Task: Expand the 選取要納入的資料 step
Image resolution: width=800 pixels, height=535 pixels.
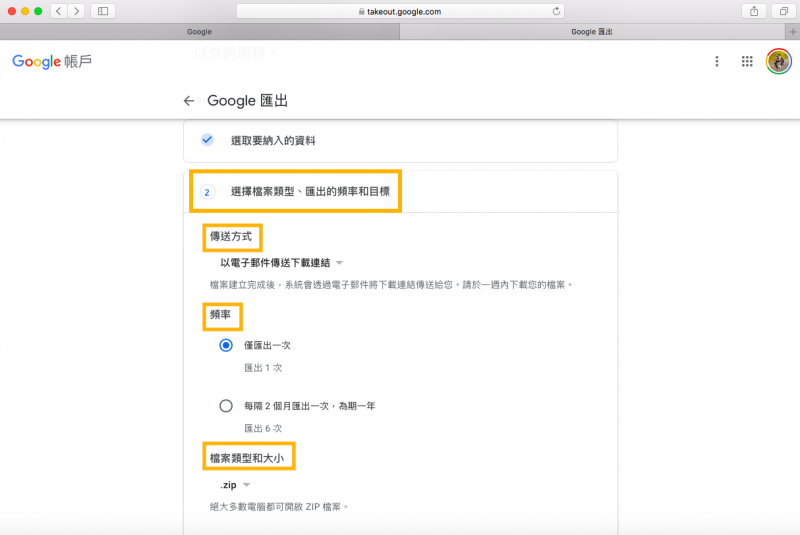Action: pyautogui.click(x=400, y=141)
